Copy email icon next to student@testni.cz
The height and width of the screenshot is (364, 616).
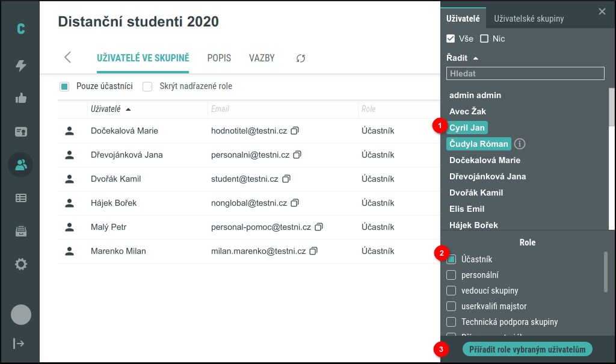[x=286, y=178]
